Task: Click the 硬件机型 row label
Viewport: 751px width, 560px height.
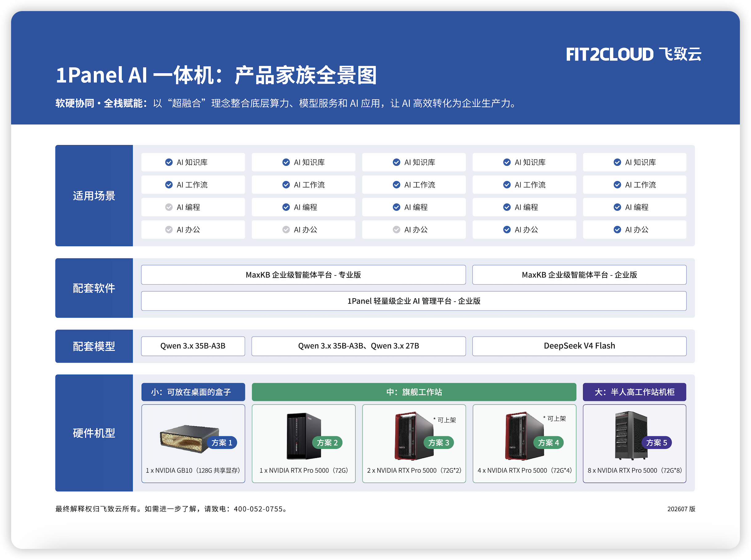Action: [x=94, y=433]
